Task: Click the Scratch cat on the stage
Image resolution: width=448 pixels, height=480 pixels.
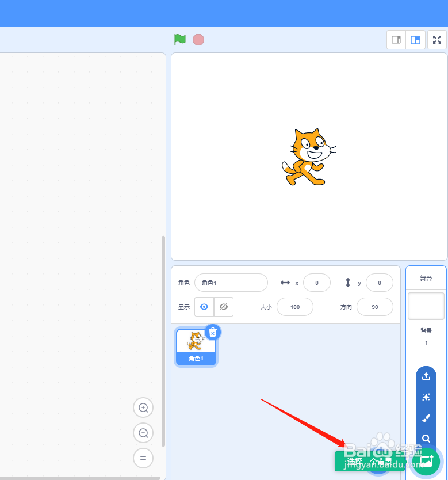Action: (309, 157)
